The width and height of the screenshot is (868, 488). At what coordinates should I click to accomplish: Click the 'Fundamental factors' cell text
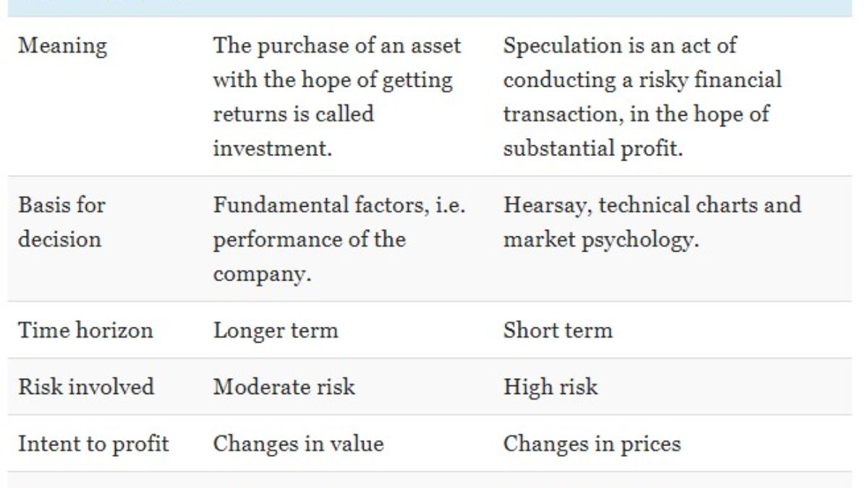pos(339,205)
